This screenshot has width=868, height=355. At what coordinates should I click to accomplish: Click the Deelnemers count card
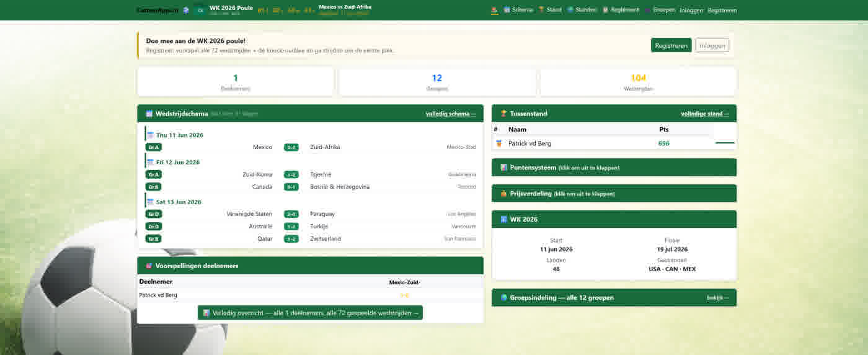[x=236, y=82]
